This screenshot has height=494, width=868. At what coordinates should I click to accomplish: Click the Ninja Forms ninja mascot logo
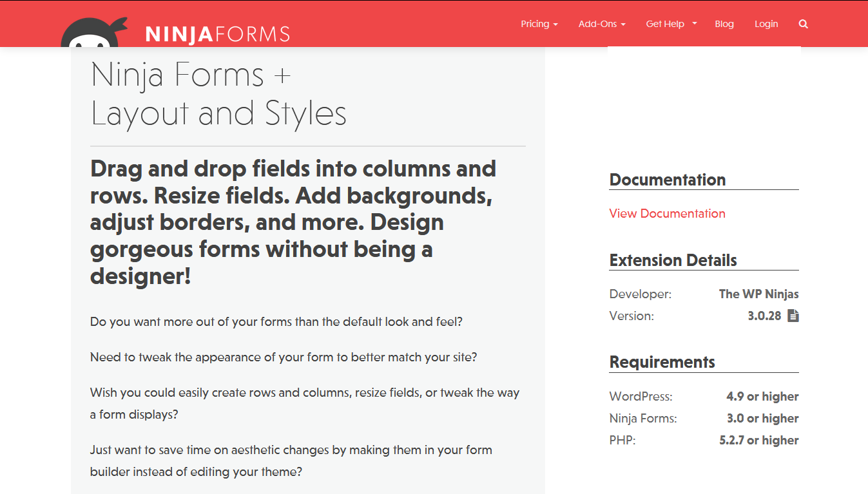(x=94, y=33)
